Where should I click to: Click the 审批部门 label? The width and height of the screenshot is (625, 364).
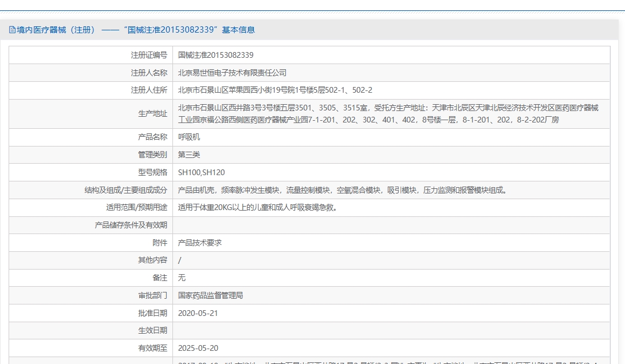pos(152,295)
